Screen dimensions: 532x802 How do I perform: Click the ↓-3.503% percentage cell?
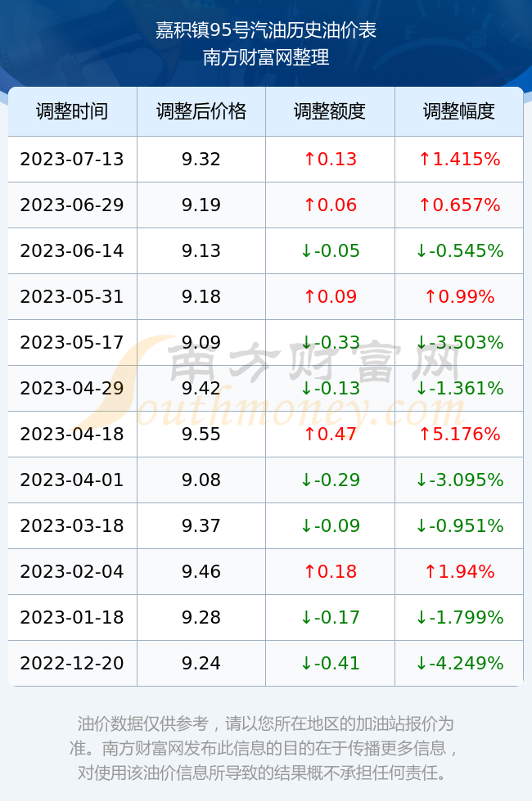(459, 342)
